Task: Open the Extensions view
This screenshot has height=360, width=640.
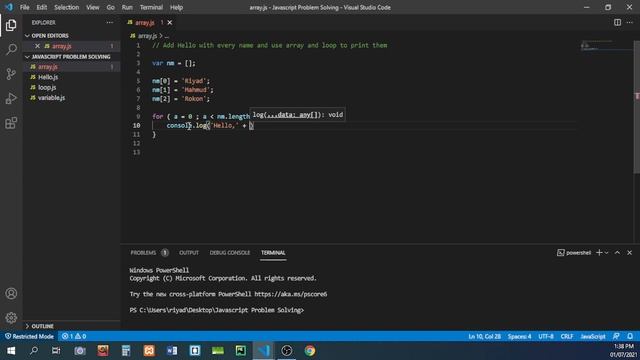Action: [11, 123]
